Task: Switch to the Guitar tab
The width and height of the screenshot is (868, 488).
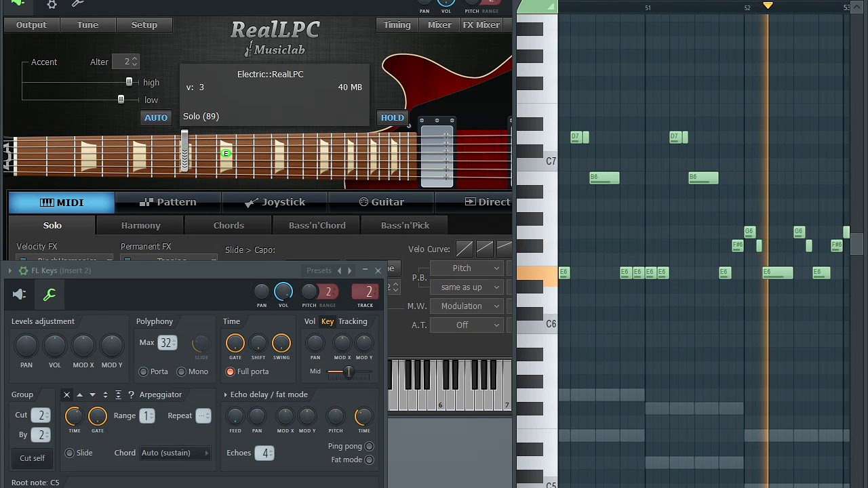Action: [x=381, y=202]
